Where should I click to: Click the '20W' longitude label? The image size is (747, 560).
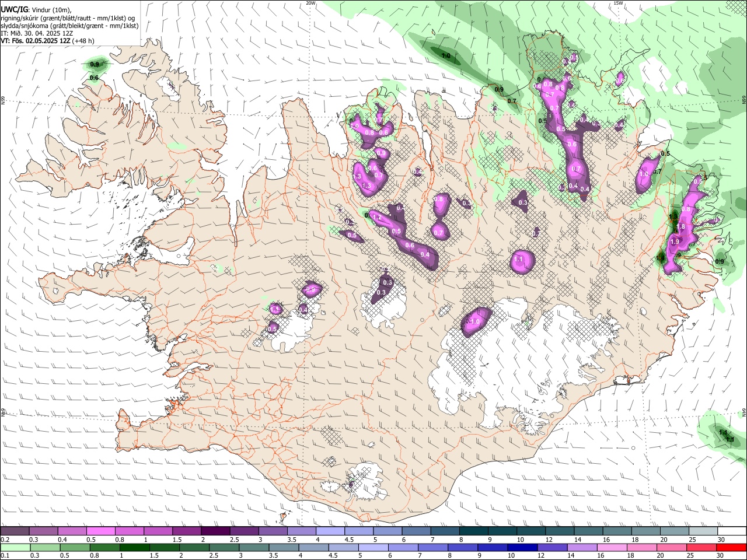310,3
